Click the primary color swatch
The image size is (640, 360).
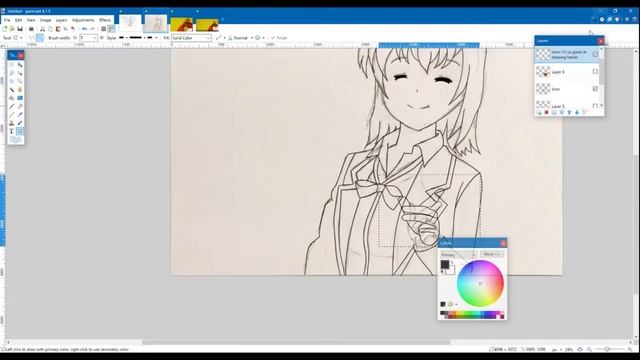click(x=445, y=264)
